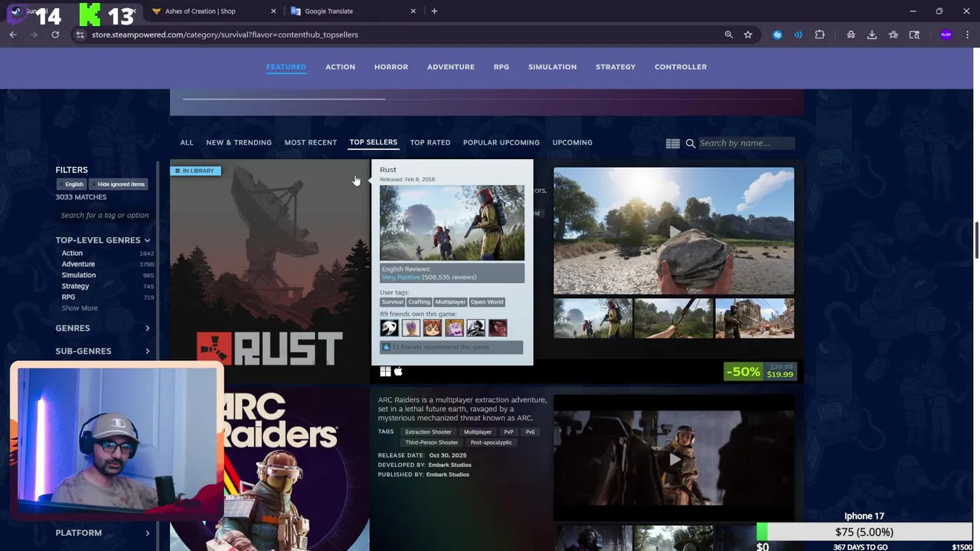
Task: Filter by the Adventure genre
Action: tap(78, 264)
